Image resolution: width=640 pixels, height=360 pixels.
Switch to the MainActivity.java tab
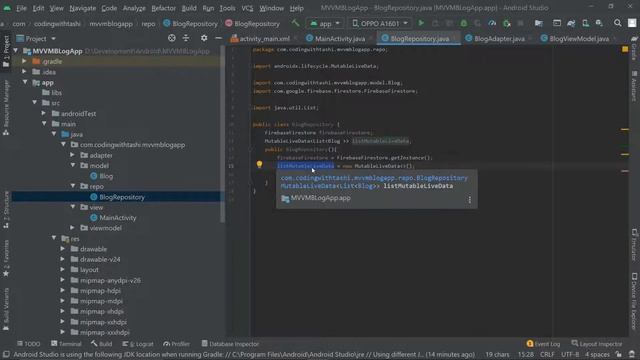336,38
